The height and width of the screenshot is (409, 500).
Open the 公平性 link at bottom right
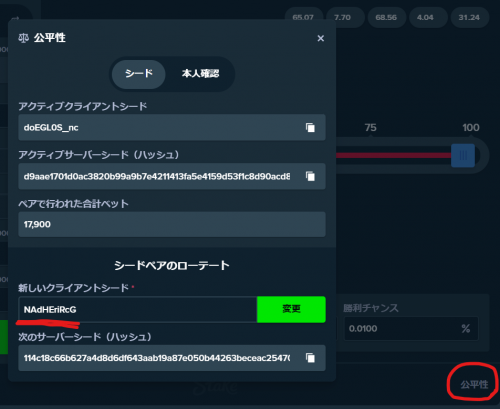pyautogui.click(x=474, y=384)
